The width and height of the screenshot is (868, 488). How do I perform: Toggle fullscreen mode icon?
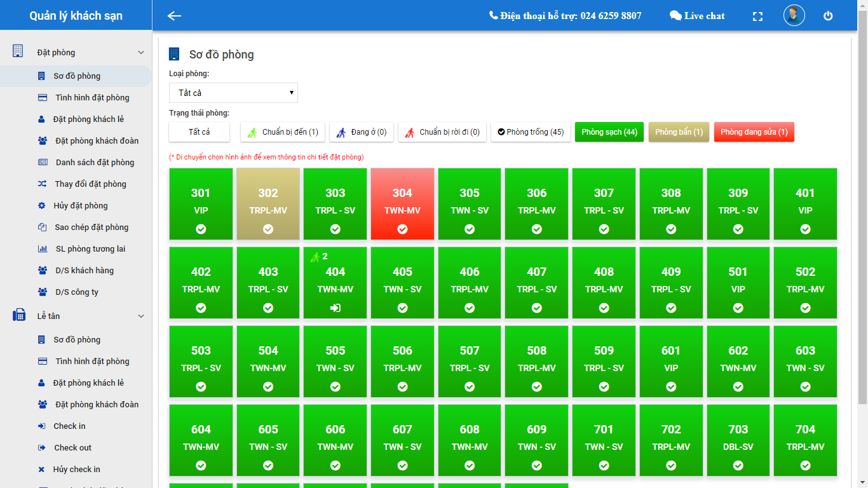pyautogui.click(x=757, y=17)
